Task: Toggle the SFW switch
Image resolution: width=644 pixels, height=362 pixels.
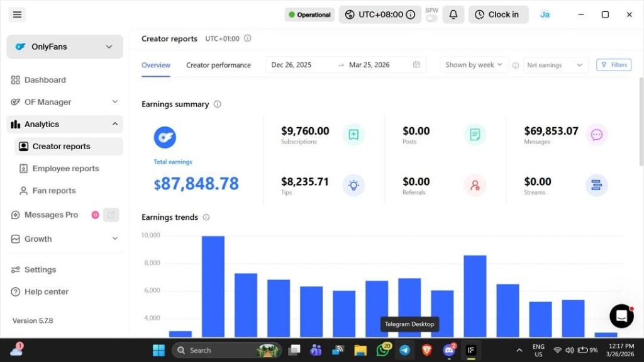Action: coord(431,18)
